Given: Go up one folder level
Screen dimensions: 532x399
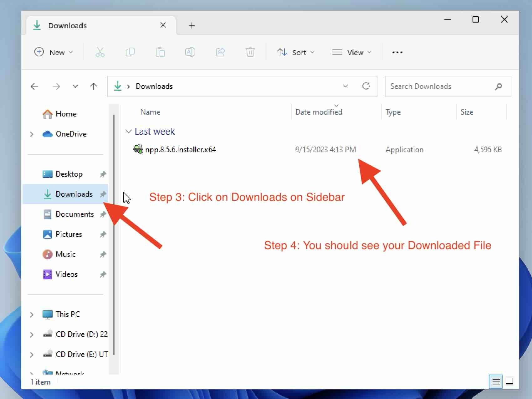Looking at the screenshot, I should (93, 86).
